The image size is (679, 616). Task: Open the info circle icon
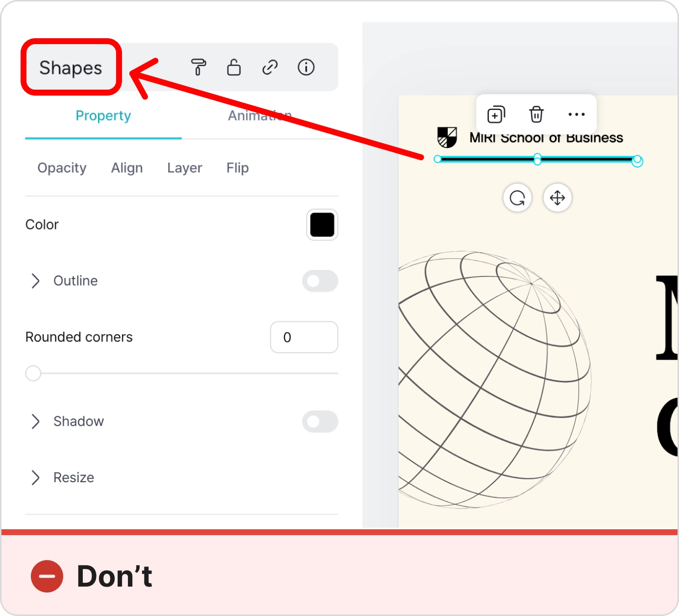[306, 67]
